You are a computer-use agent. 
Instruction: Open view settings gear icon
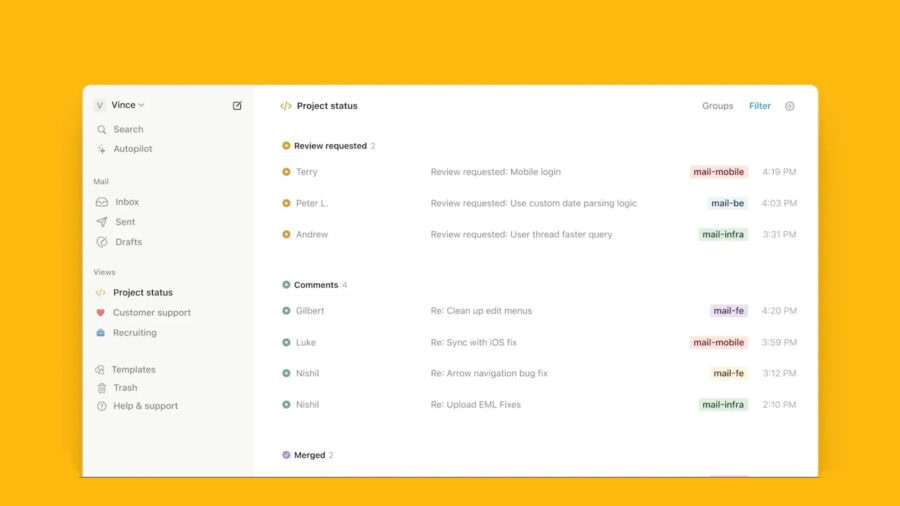click(790, 106)
